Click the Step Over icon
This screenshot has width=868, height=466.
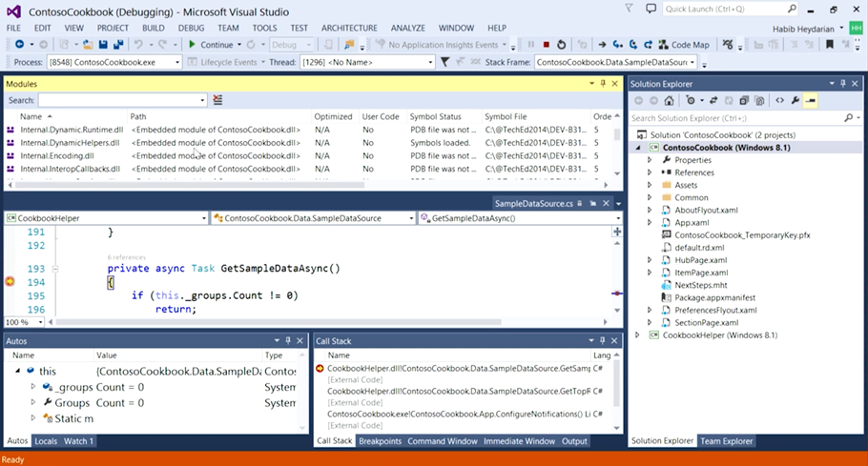(632, 45)
